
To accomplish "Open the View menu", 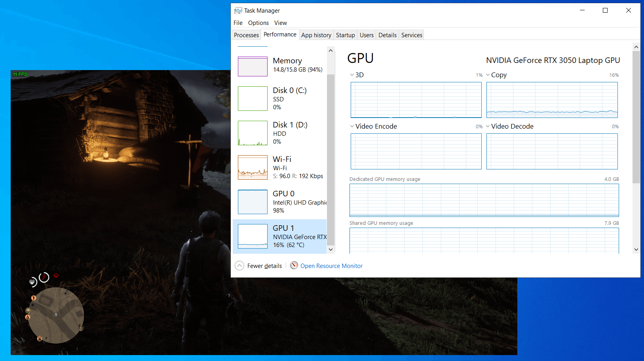I will pos(281,23).
